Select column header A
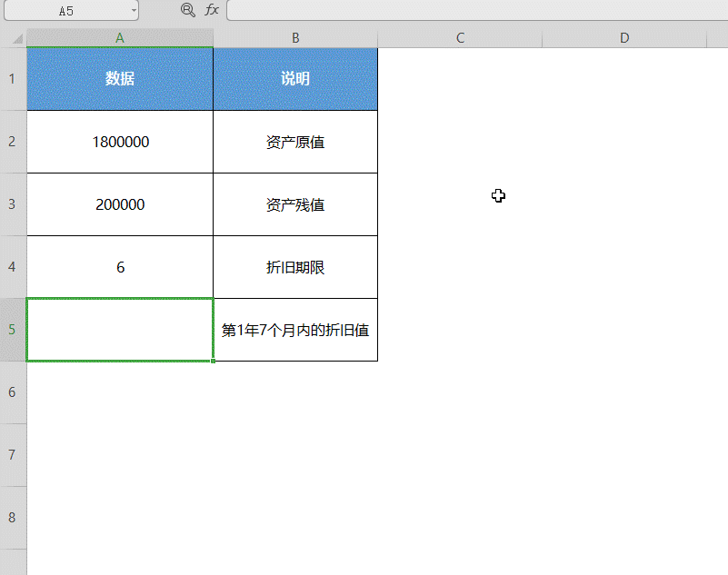Screen dimensions: 728x575 tap(119, 38)
